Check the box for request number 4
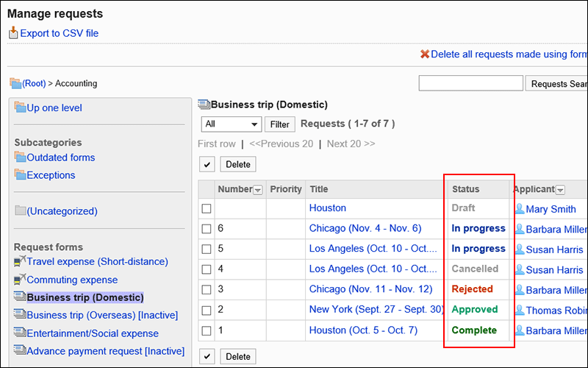This screenshot has width=588, height=368. coord(207,269)
